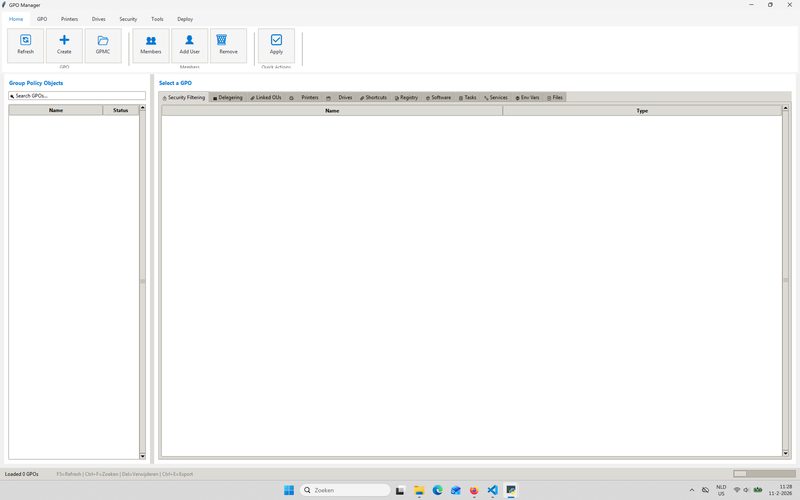This screenshot has height=500, width=800.
Task: Click the Loaded 0 GPOs status text
Action: coord(21,474)
